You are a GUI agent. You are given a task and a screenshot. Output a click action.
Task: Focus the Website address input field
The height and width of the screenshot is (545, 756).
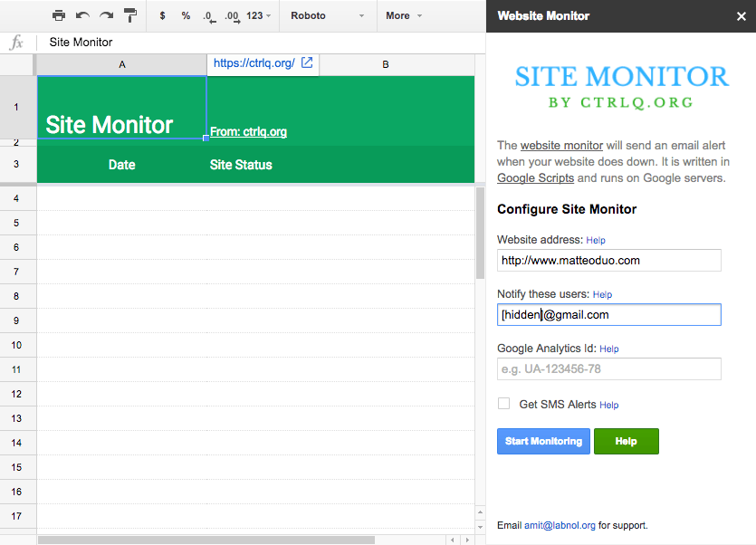pos(609,261)
